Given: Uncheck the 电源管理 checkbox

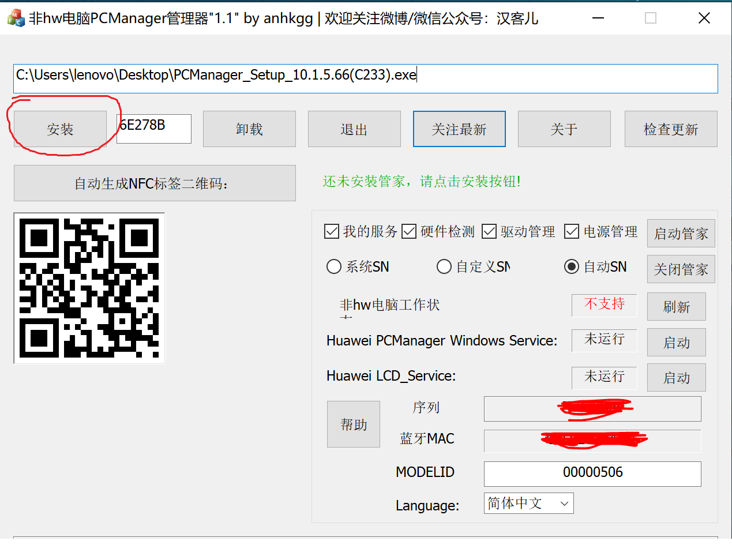Looking at the screenshot, I should (x=572, y=231).
